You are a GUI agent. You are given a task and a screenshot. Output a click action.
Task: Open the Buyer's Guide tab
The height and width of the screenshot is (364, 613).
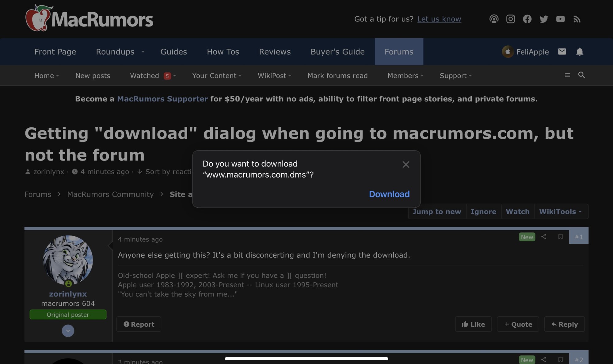coord(337,52)
